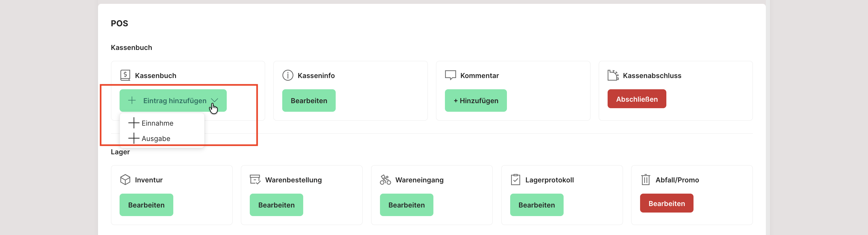Click the Abfall/Promo trash can icon

click(x=645, y=180)
